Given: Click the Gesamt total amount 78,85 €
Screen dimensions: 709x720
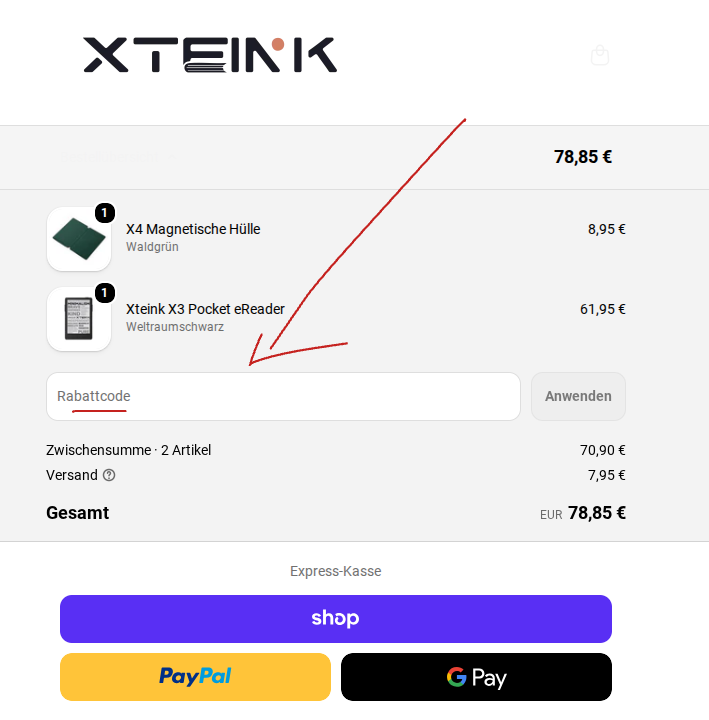Looking at the screenshot, I should pyautogui.click(x=596, y=513).
